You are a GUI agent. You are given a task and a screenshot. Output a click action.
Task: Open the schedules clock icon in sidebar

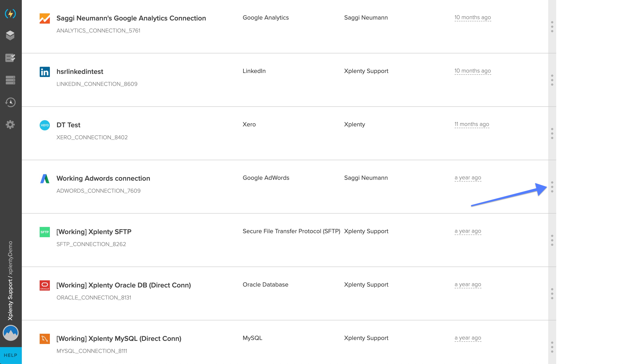click(10, 102)
